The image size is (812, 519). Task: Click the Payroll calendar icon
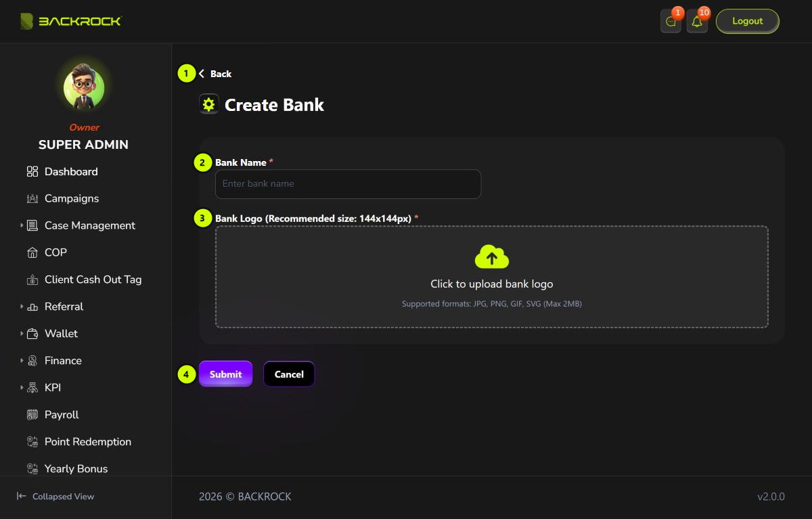tap(32, 415)
